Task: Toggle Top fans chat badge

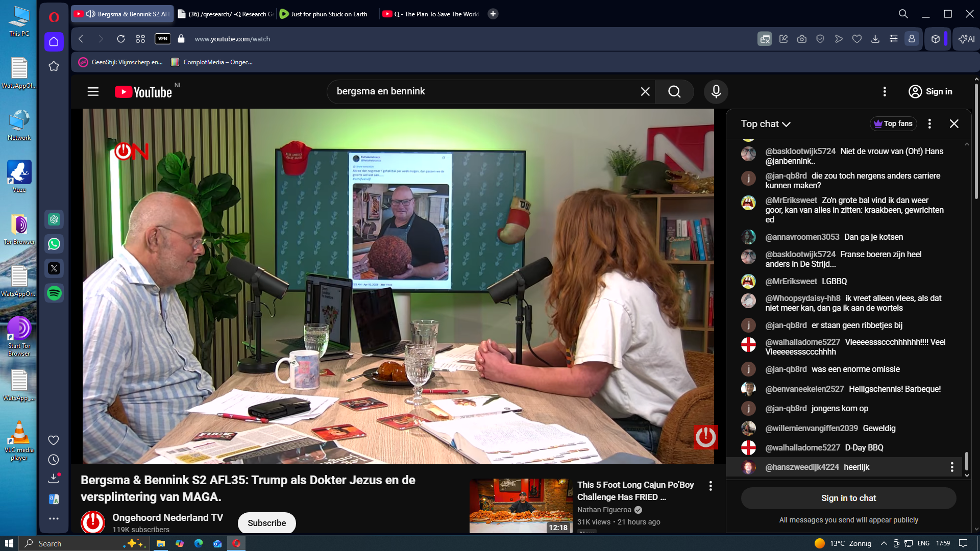Action: point(893,123)
